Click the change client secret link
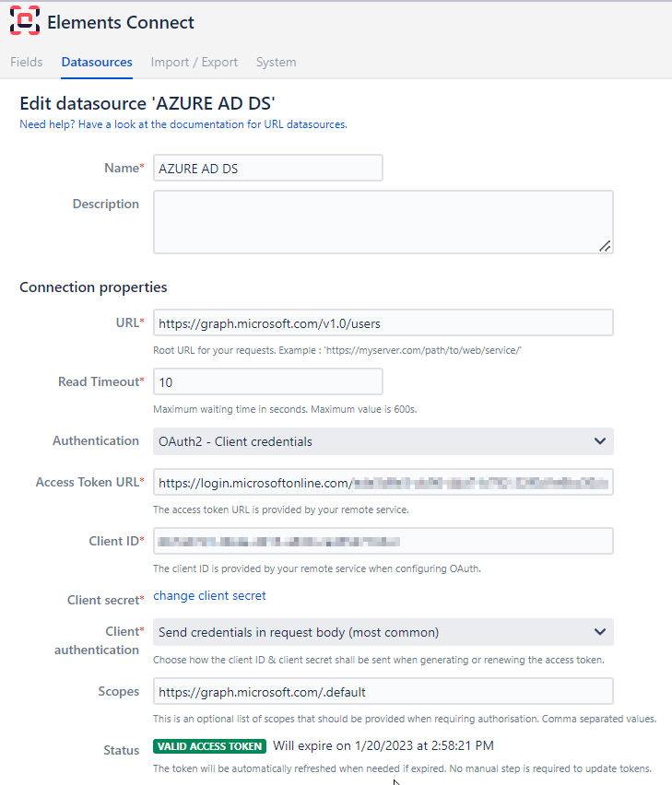Screen dimensions: 672x785 [x=209, y=596]
